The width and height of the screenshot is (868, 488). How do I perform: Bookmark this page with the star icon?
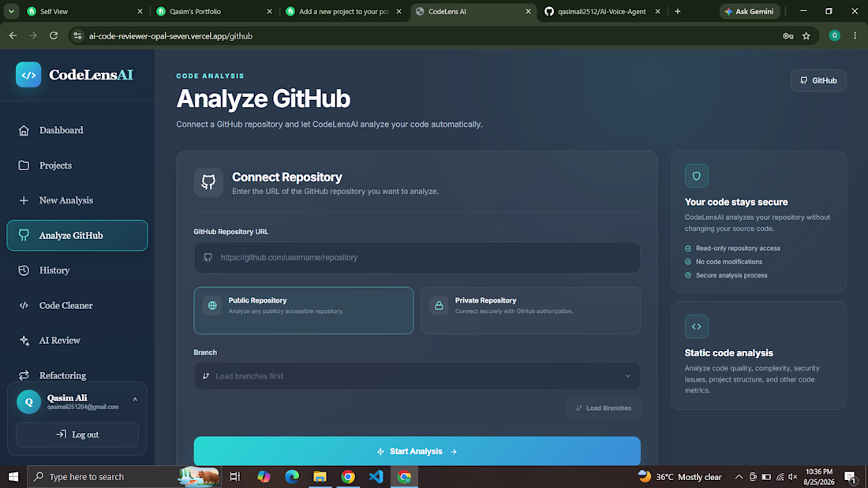coord(806,36)
